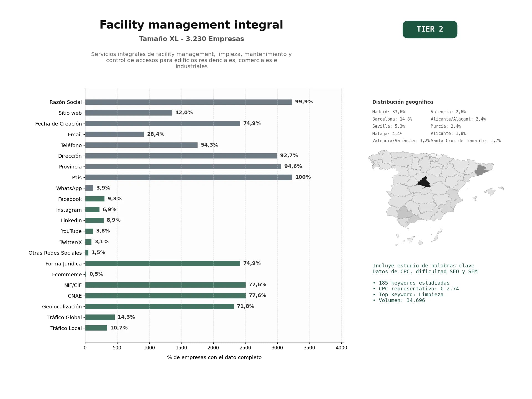The width and height of the screenshot is (532, 399).
Task: Click 'Incluye estudio de palabras clave' text
Action: click(423, 266)
